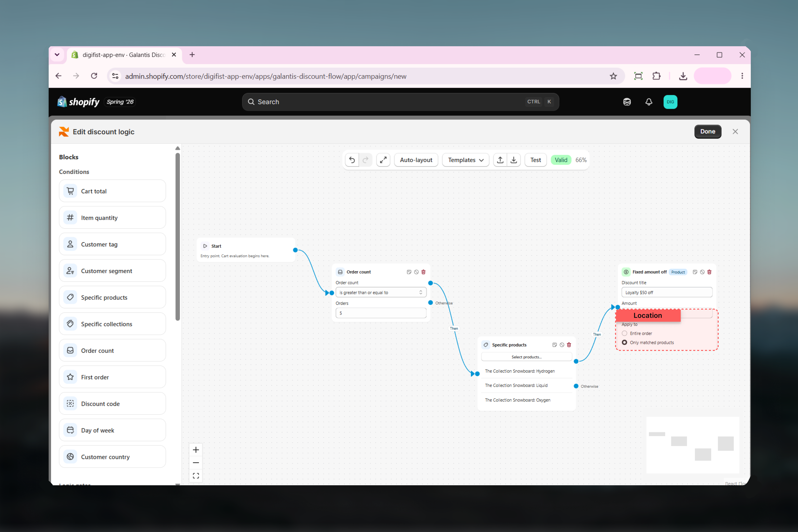The width and height of the screenshot is (798, 532).
Task: Open a new browser tab
Action: click(192, 55)
